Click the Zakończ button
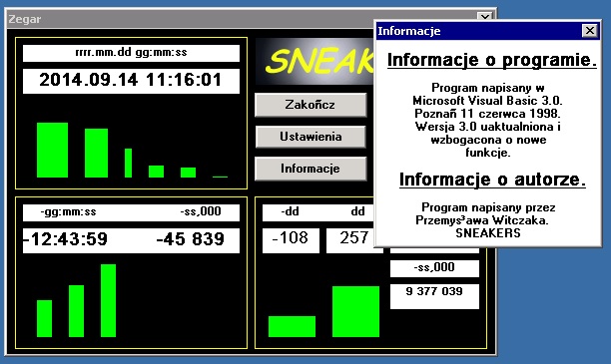The height and width of the screenshot is (364, 611). point(310,105)
